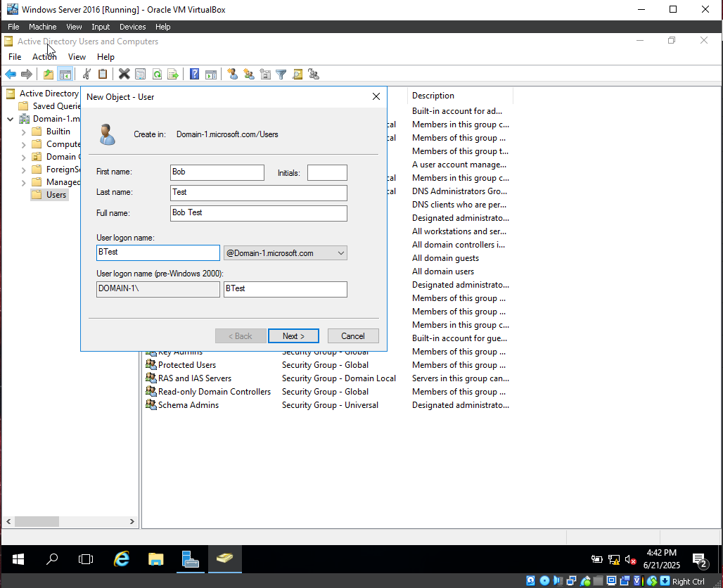Click the Delete X toolbar icon
Screen dimensions: 723x588
pos(124,75)
